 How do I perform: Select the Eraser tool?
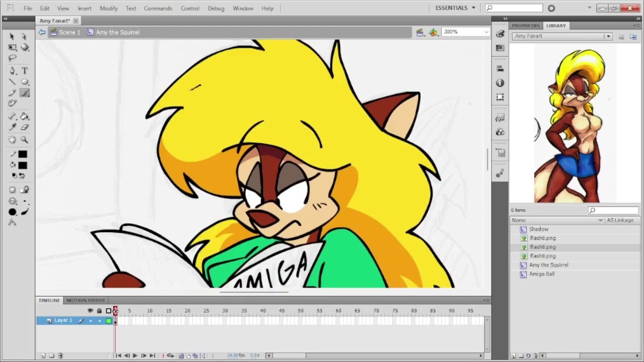click(25, 127)
